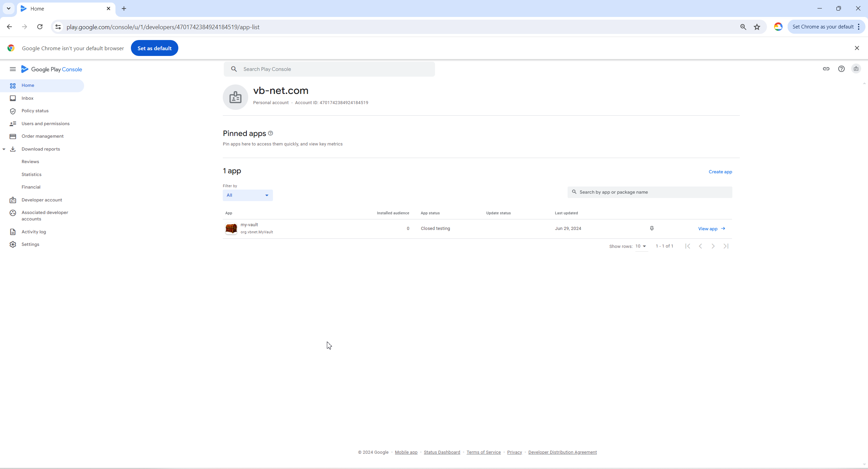Click the Set as default button

click(x=154, y=48)
